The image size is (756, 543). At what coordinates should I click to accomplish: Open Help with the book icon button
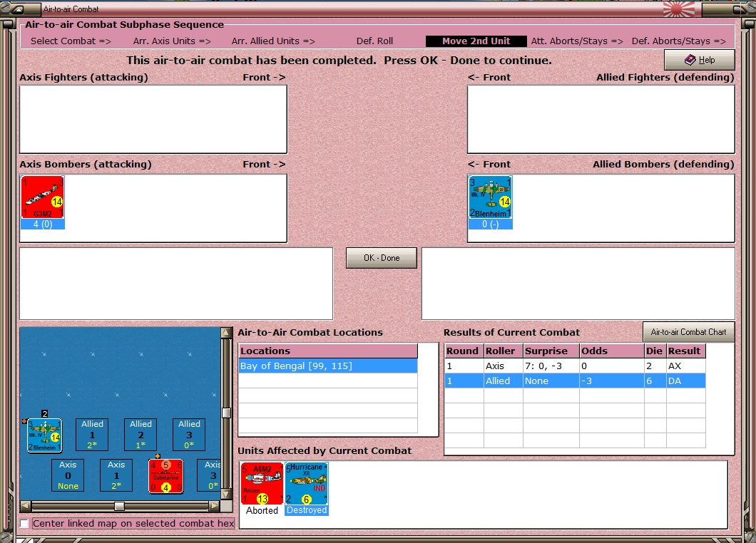[700, 60]
